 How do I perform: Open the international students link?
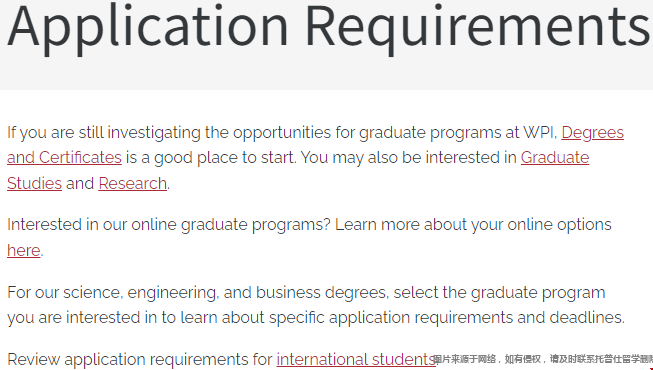point(356,359)
